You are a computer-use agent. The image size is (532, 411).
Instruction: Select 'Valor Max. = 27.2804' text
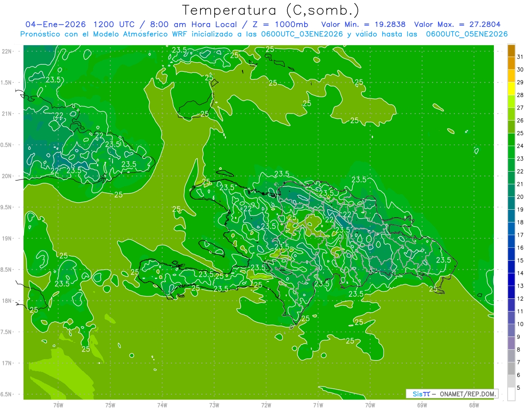click(x=457, y=24)
